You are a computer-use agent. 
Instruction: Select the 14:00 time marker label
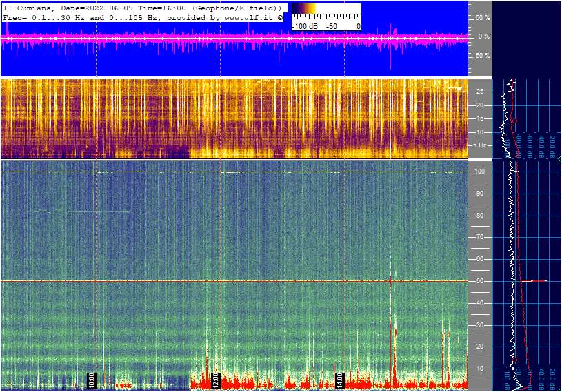click(x=340, y=380)
